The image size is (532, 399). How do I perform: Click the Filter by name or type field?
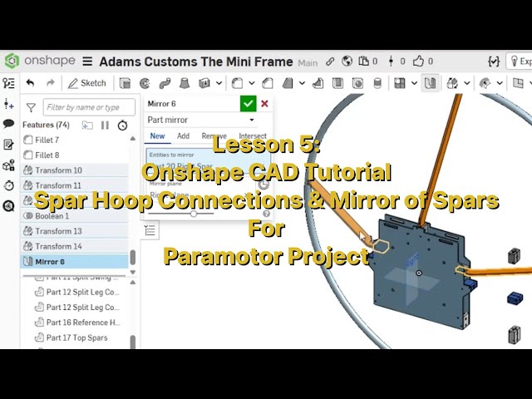89,107
